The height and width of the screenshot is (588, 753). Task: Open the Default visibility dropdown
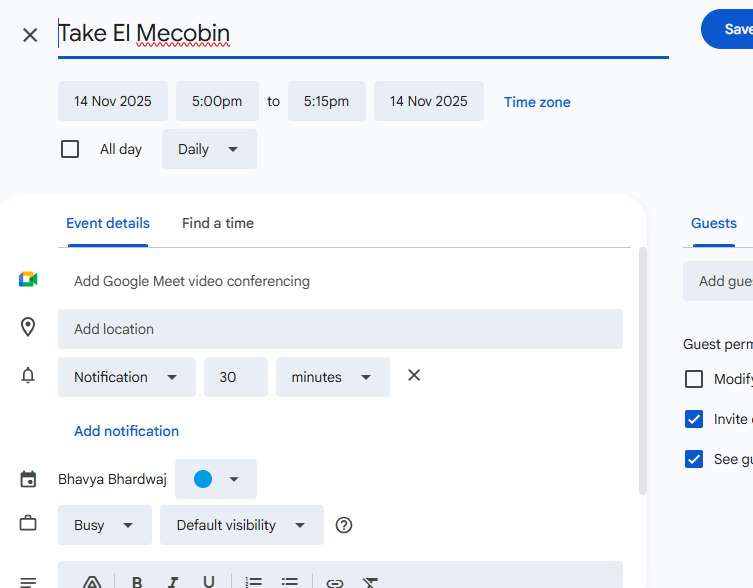pos(242,525)
